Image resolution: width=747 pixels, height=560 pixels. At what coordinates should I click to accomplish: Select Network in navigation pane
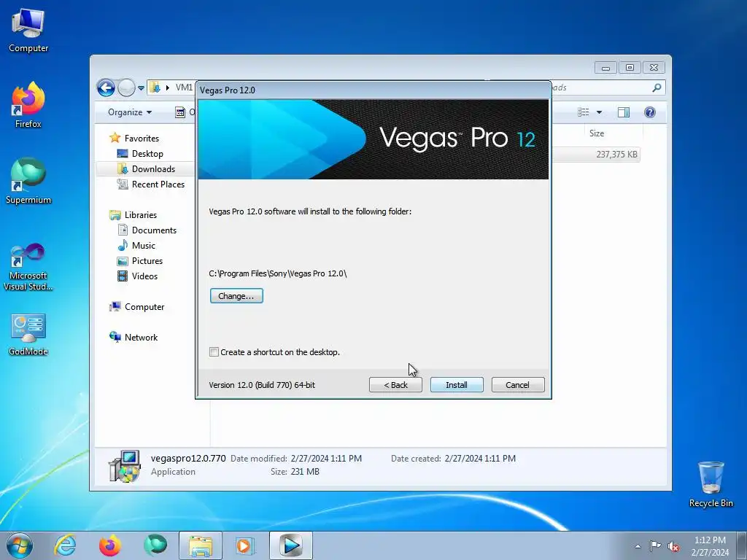pos(141,337)
